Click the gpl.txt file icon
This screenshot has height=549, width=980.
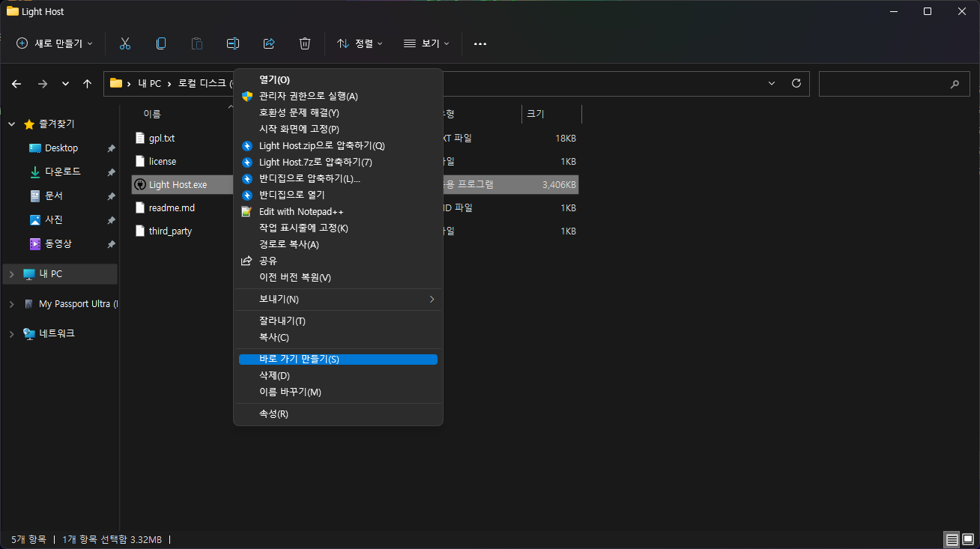(x=139, y=138)
